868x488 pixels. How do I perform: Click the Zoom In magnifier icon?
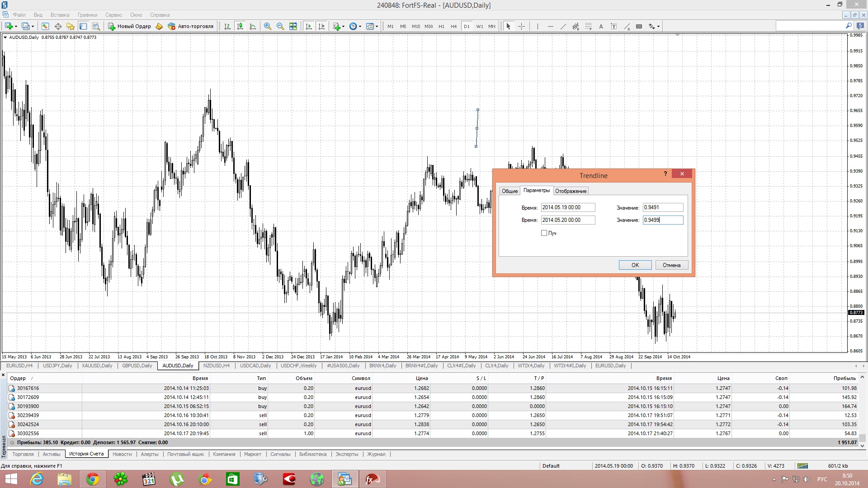pyautogui.click(x=268, y=26)
